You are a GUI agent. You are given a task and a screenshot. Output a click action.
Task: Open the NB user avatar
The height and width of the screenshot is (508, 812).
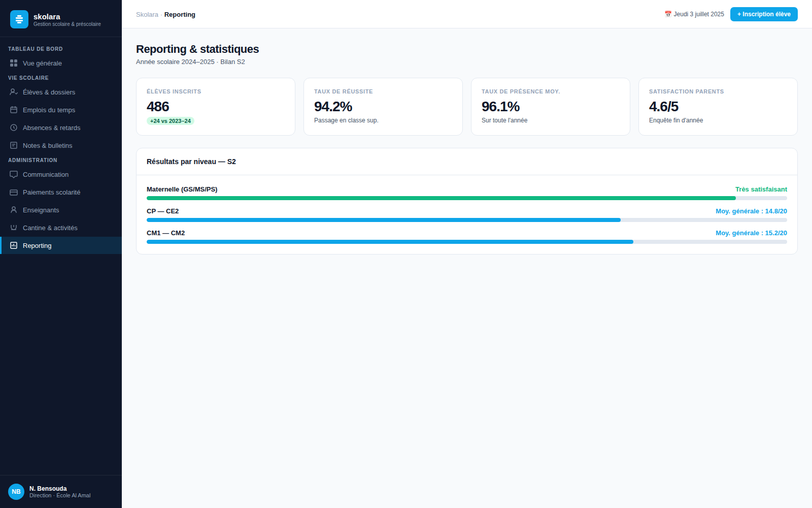tap(16, 492)
